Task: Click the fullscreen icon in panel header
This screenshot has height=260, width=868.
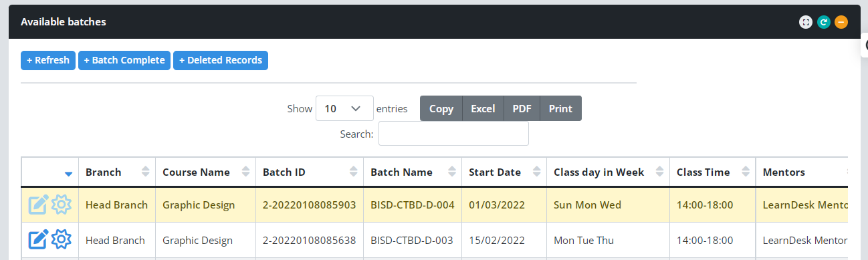Action: [x=806, y=22]
